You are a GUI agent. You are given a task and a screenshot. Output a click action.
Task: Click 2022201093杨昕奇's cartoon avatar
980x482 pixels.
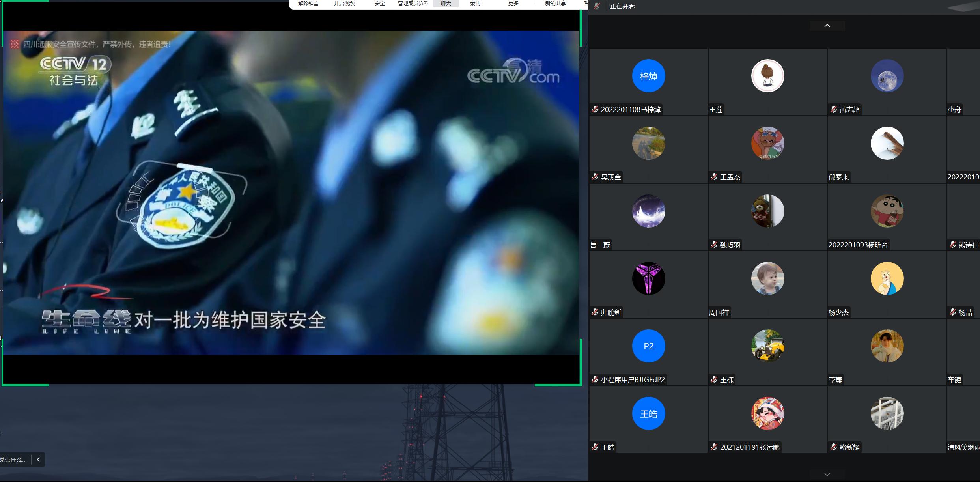pos(887,211)
